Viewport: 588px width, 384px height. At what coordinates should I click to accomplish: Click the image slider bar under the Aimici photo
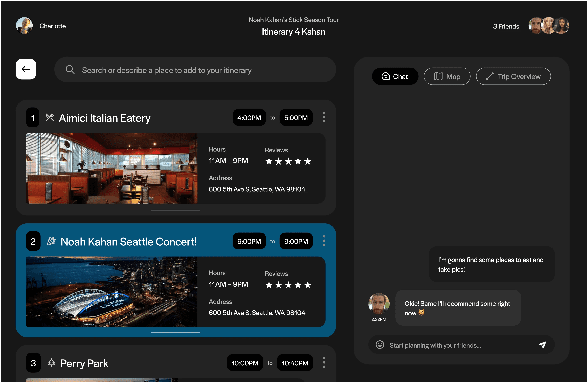pos(176,210)
